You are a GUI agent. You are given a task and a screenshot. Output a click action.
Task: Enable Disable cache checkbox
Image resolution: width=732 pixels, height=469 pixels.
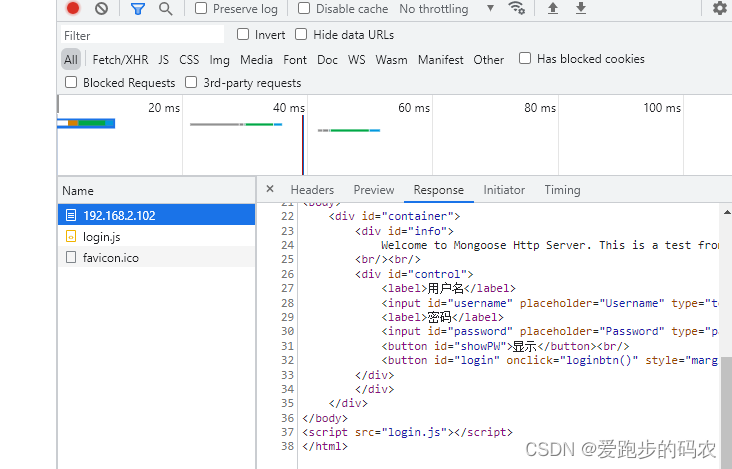point(304,8)
